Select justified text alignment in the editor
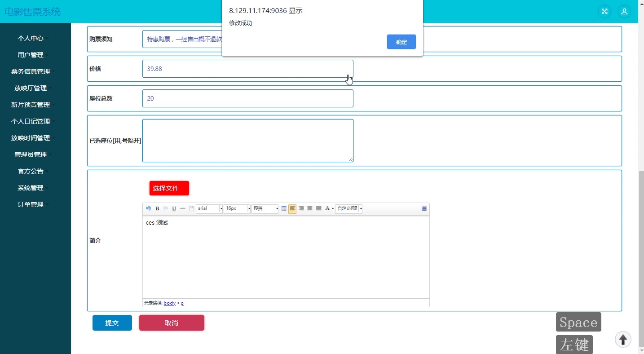 tap(319, 208)
